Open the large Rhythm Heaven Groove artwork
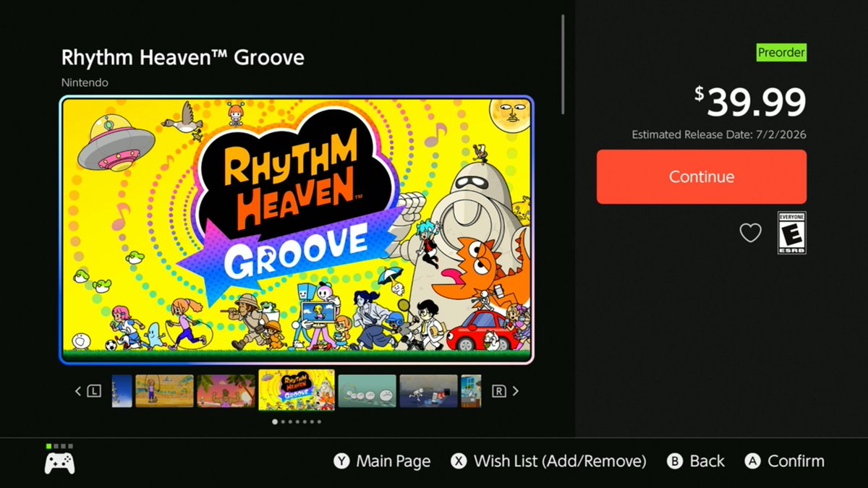Viewport: 868px width, 488px height. 297,230
